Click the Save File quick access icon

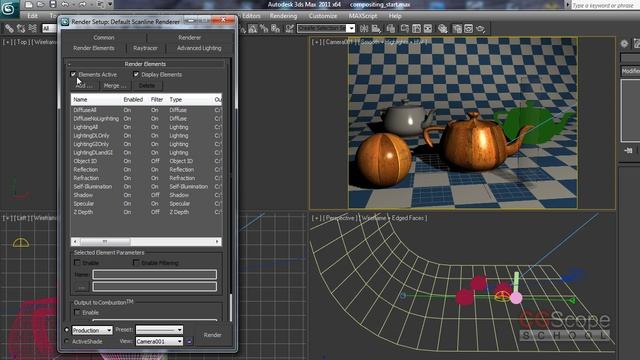53,4
